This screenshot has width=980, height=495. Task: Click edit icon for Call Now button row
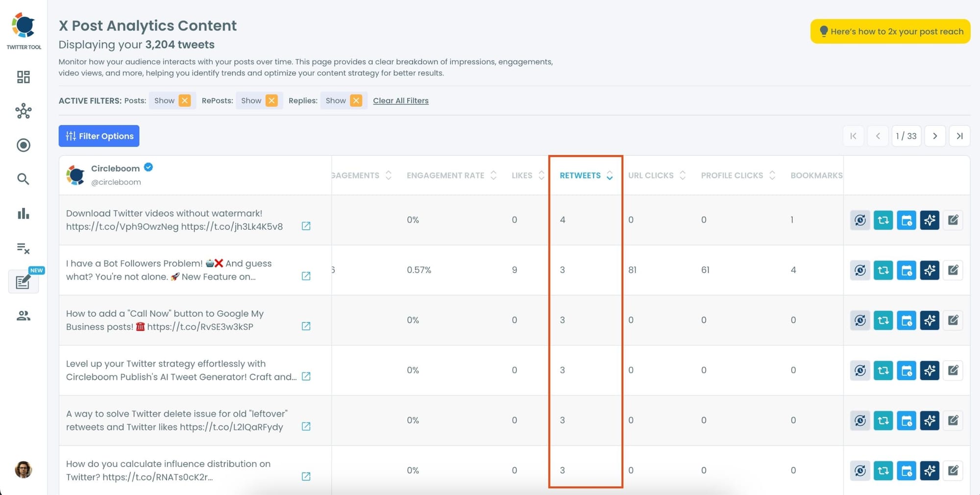click(x=953, y=320)
